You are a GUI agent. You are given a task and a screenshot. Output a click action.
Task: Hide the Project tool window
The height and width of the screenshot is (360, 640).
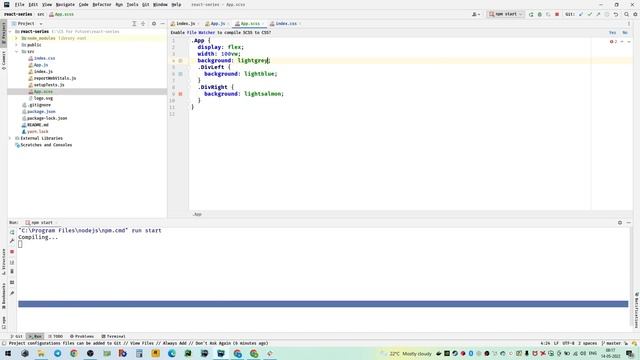pyautogui.click(x=162, y=24)
